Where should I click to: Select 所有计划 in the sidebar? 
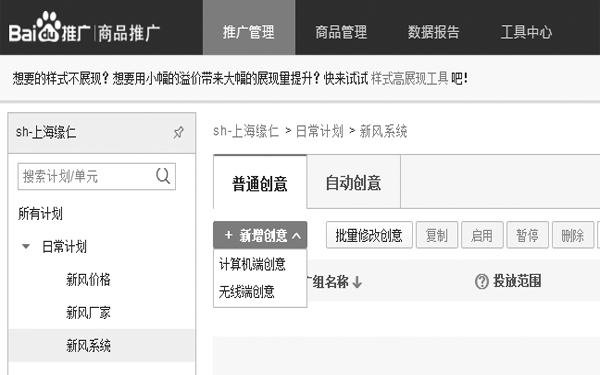pyautogui.click(x=40, y=214)
